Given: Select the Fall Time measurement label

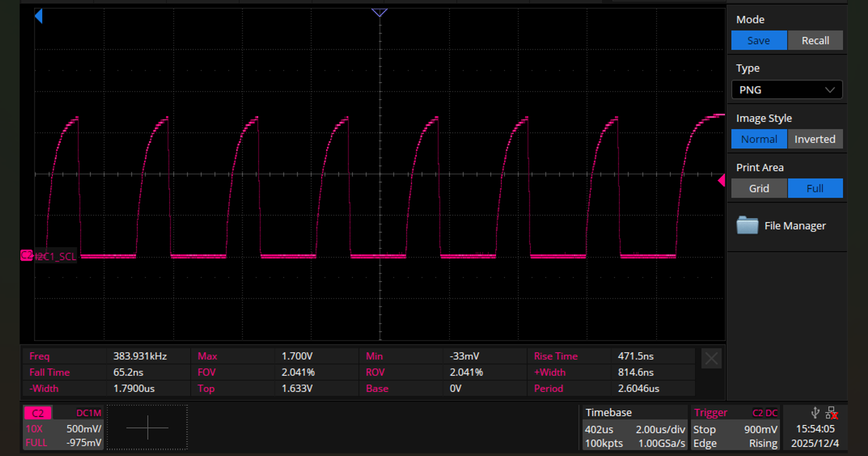Looking at the screenshot, I should (x=49, y=372).
